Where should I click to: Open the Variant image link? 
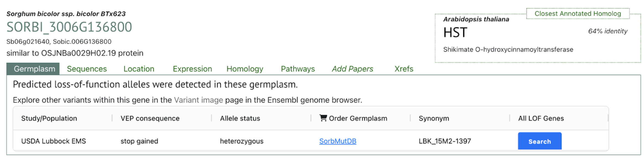pyautogui.click(x=198, y=100)
